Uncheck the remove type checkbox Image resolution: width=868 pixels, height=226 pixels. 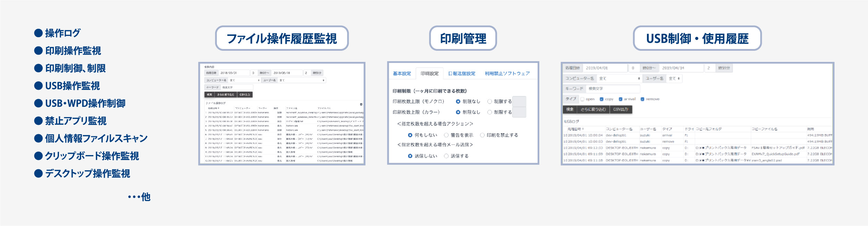point(642,99)
